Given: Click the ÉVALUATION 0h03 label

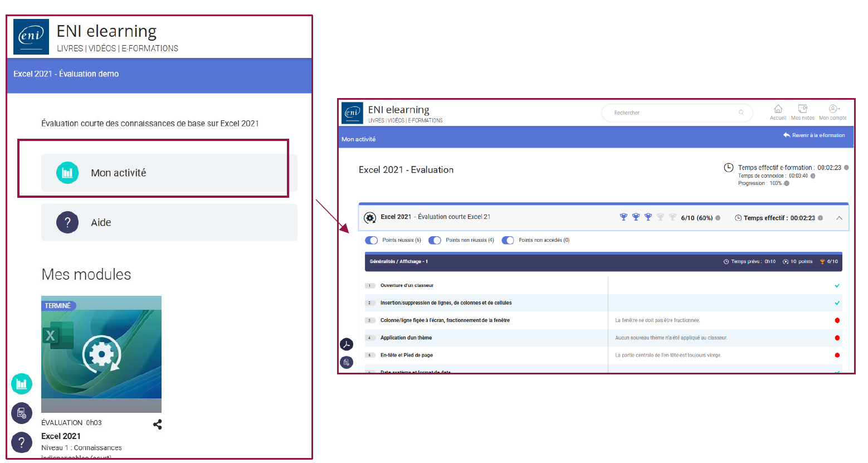Looking at the screenshot, I should pyautogui.click(x=71, y=423).
